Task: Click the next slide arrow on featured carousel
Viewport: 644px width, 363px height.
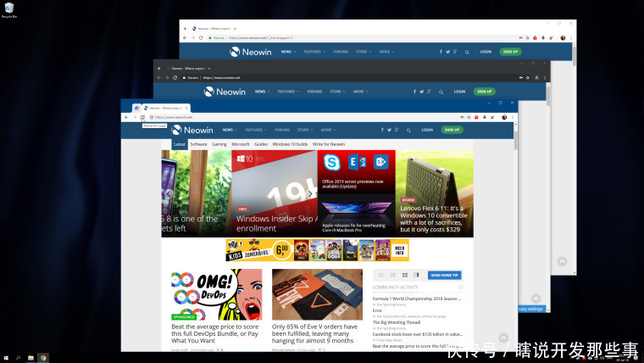Action: click(x=310, y=193)
